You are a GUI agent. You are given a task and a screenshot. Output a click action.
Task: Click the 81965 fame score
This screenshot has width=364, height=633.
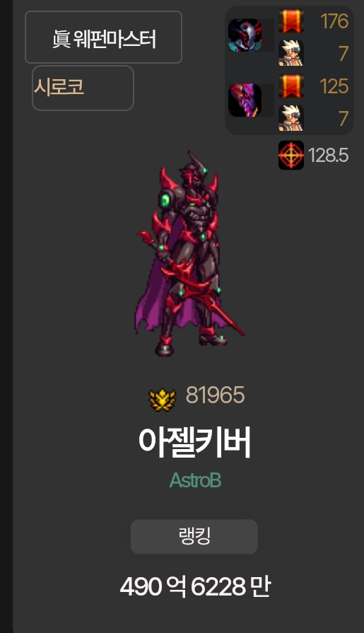point(215,395)
